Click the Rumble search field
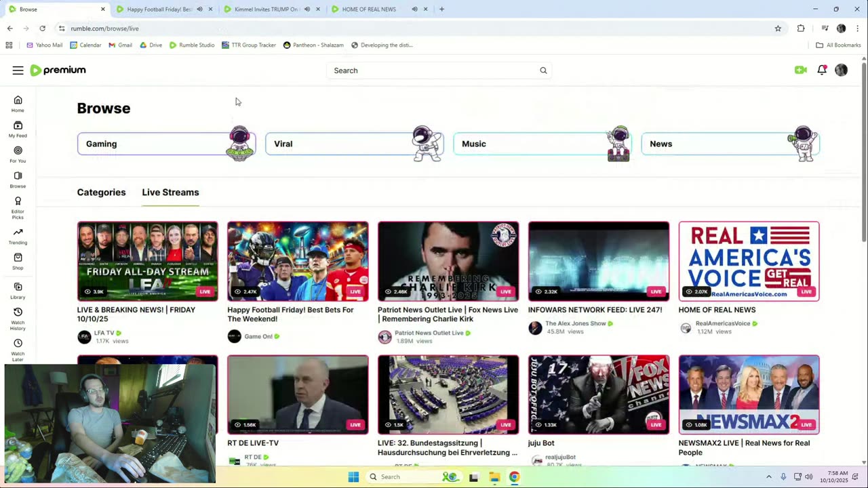 434,70
